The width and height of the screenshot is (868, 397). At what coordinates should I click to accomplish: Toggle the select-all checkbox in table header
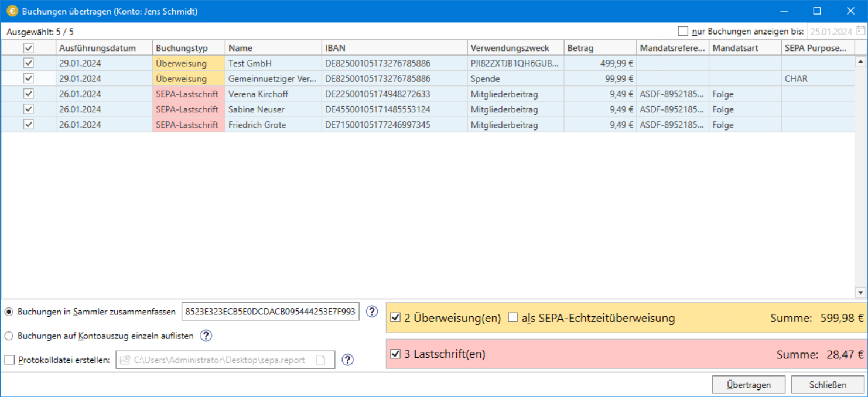point(28,48)
